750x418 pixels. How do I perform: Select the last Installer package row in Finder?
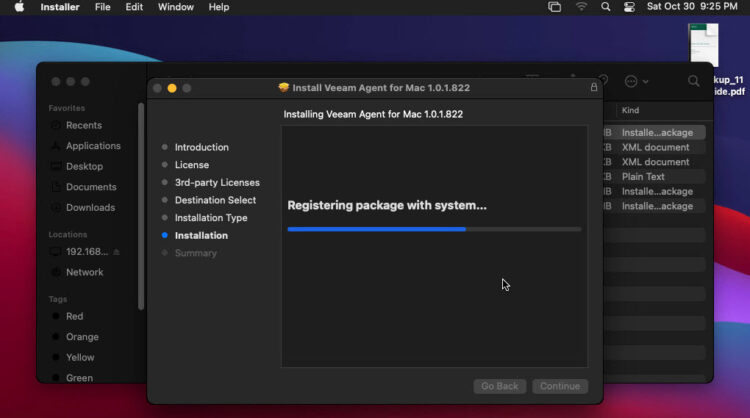pyautogui.click(x=654, y=206)
